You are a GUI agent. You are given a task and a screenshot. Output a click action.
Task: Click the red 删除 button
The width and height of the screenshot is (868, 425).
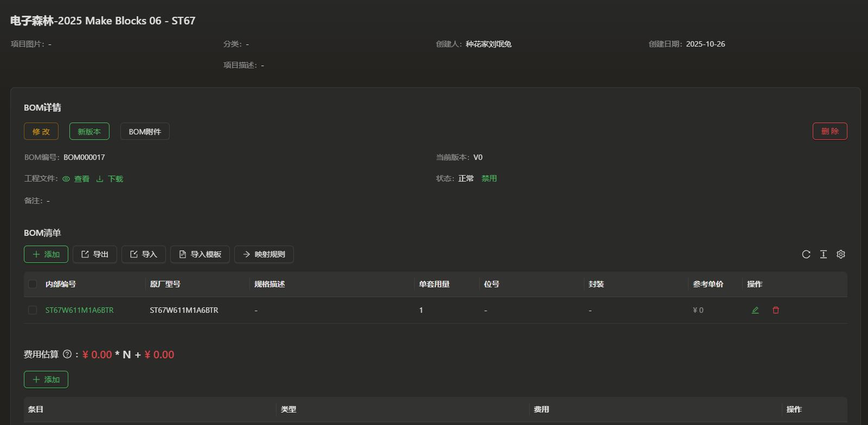830,131
